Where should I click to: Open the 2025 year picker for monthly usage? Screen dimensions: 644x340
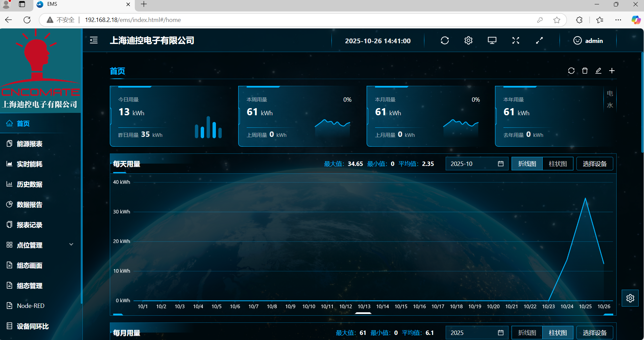pos(477,333)
